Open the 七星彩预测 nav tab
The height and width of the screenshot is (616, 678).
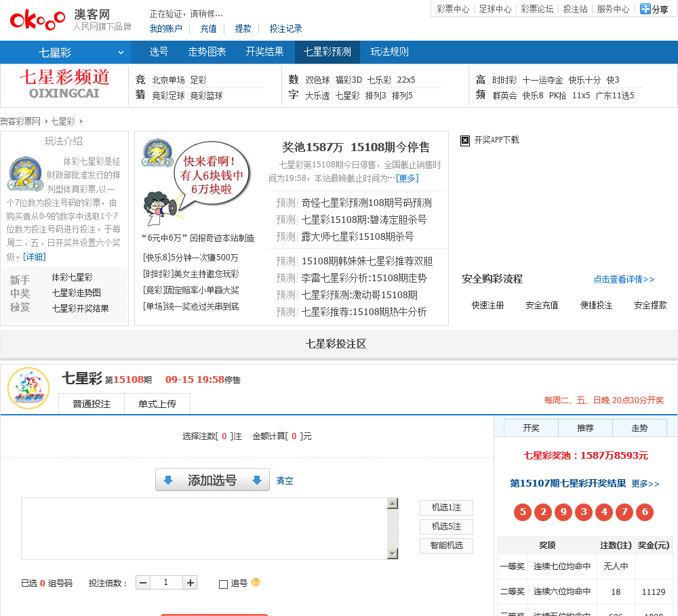pos(327,52)
